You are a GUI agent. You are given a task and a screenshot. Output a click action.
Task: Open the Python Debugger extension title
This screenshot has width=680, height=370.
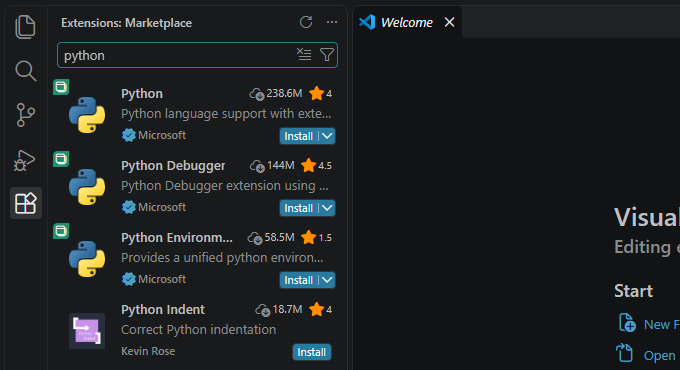[173, 166]
